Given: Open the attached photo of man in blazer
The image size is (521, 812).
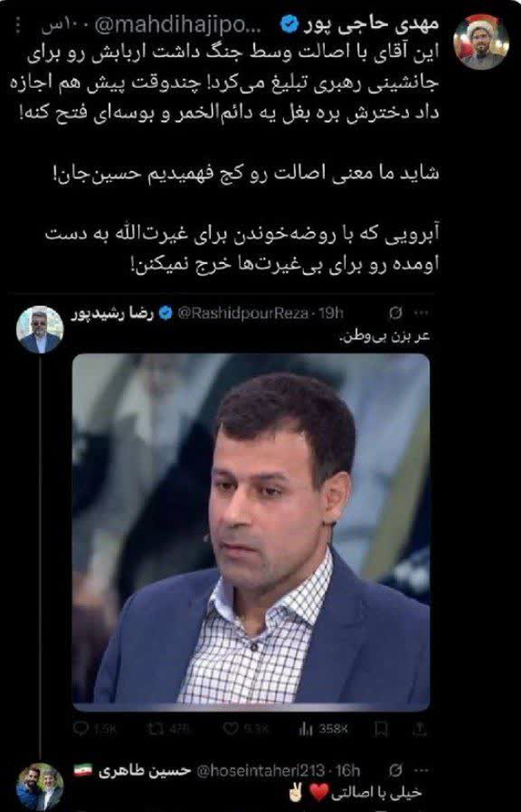Looking at the screenshot, I should coord(251,531).
